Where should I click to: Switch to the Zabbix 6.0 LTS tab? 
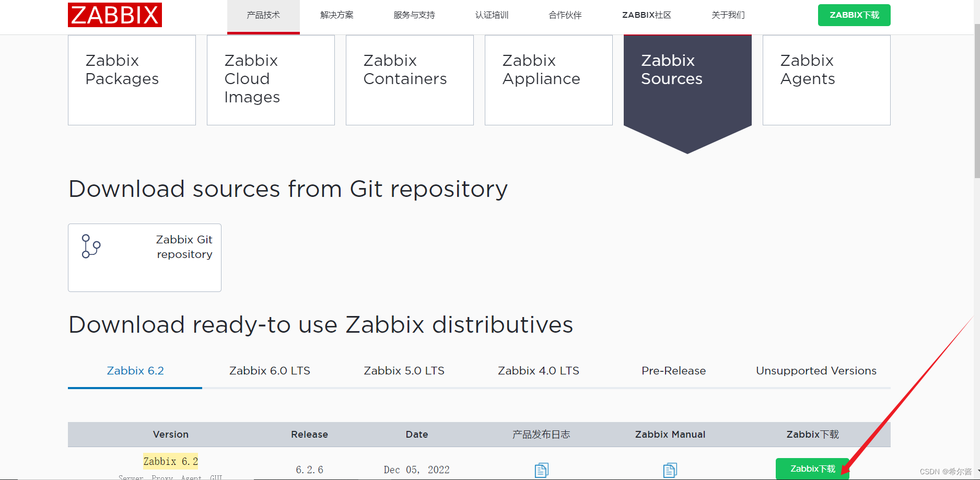coord(269,370)
